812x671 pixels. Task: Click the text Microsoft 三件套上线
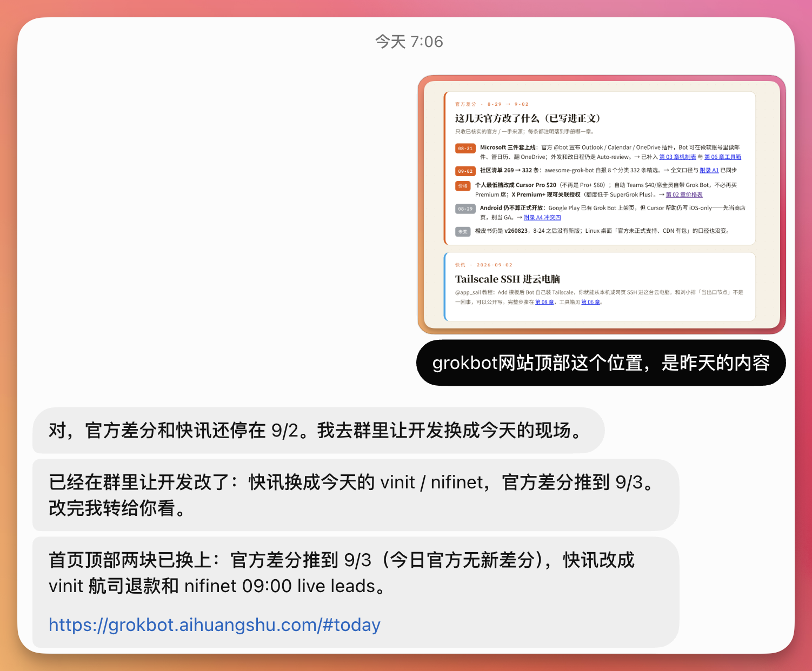508,147
